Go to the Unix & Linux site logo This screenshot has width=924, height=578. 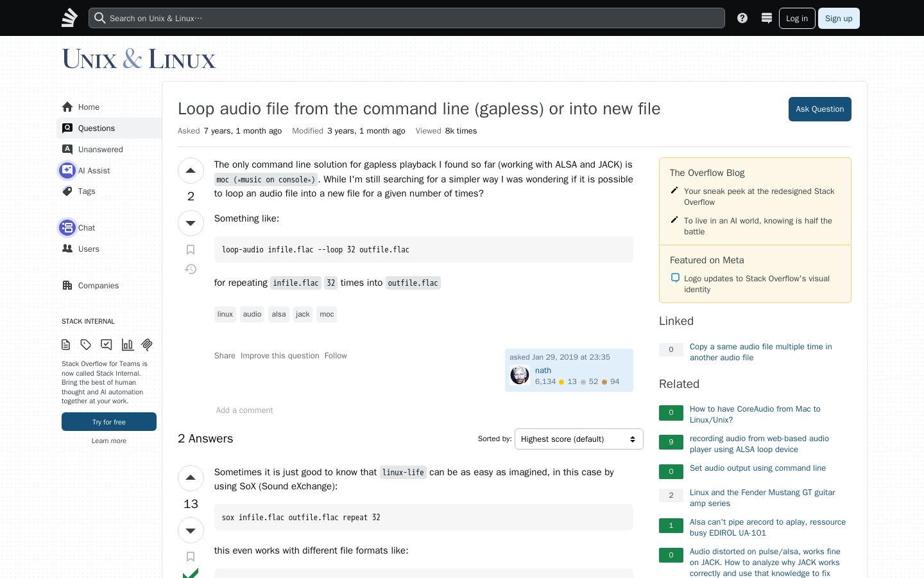pos(139,59)
